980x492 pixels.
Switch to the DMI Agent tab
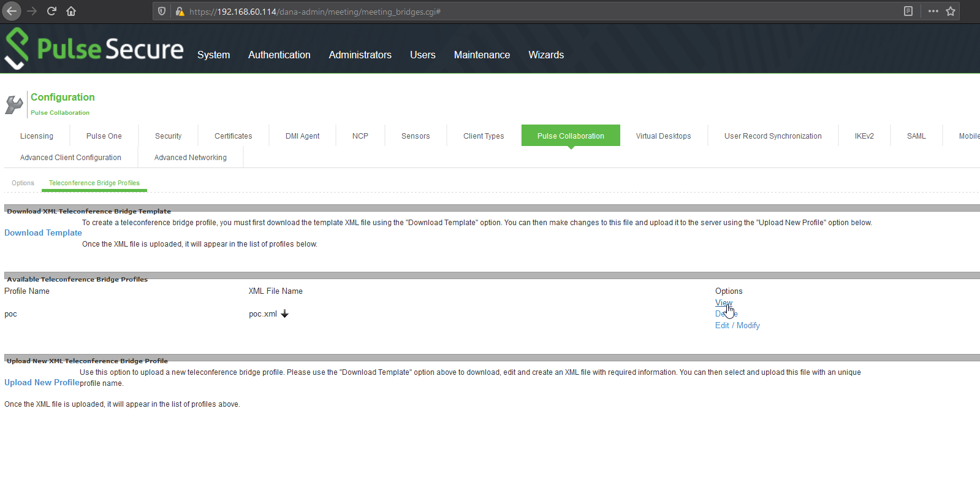click(302, 136)
